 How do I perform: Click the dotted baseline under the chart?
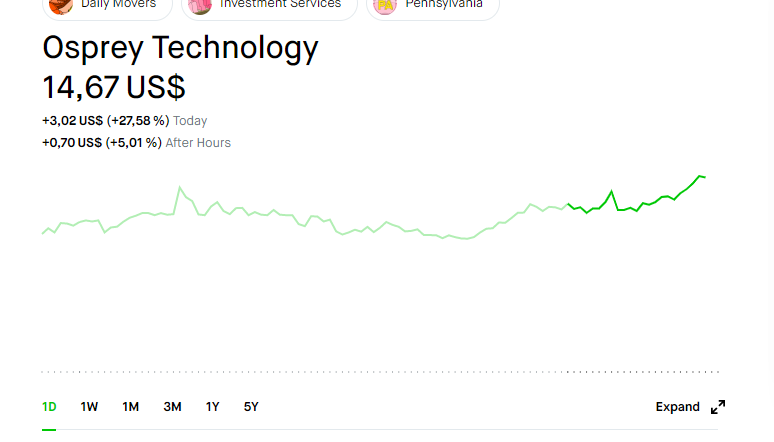point(380,372)
